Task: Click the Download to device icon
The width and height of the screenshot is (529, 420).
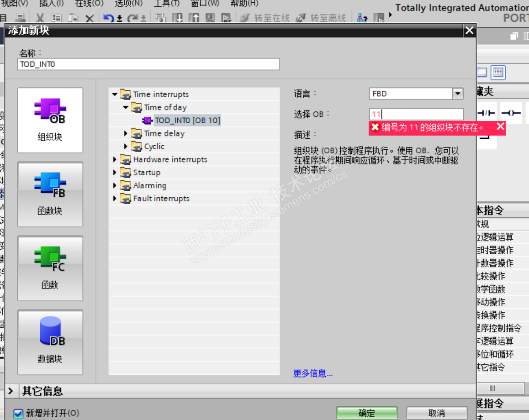Action: 177,17
